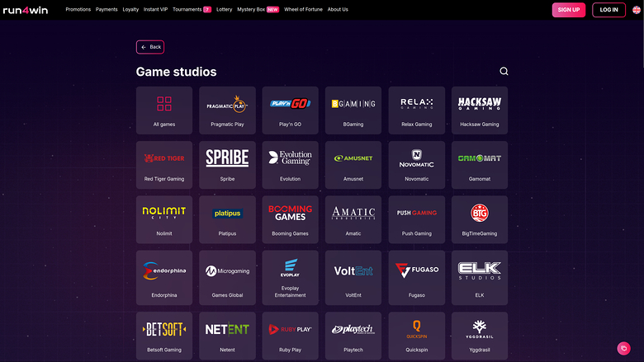Click the LOG IN button
644x362 pixels.
click(x=608, y=10)
